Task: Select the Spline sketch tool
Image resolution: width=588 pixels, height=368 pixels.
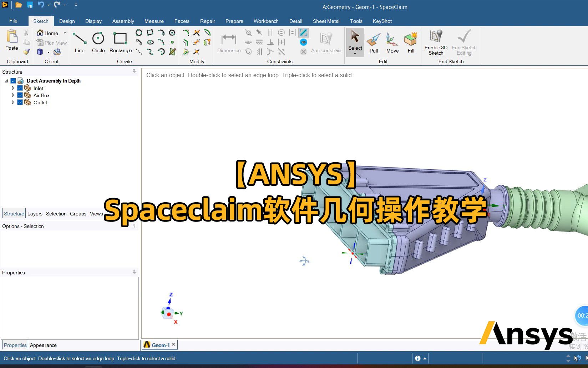Action: point(150,52)
